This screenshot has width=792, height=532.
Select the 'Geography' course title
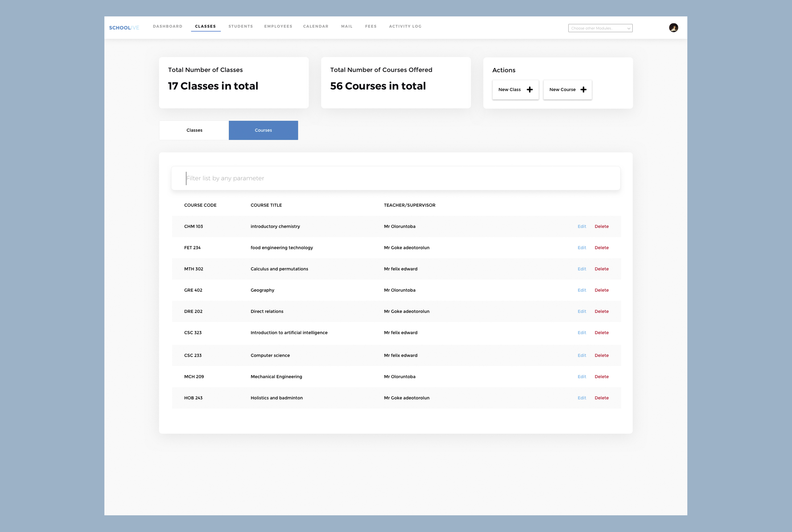point(262,290)
